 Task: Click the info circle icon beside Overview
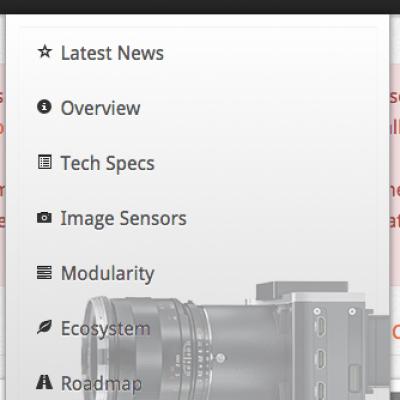click(44, 107)
